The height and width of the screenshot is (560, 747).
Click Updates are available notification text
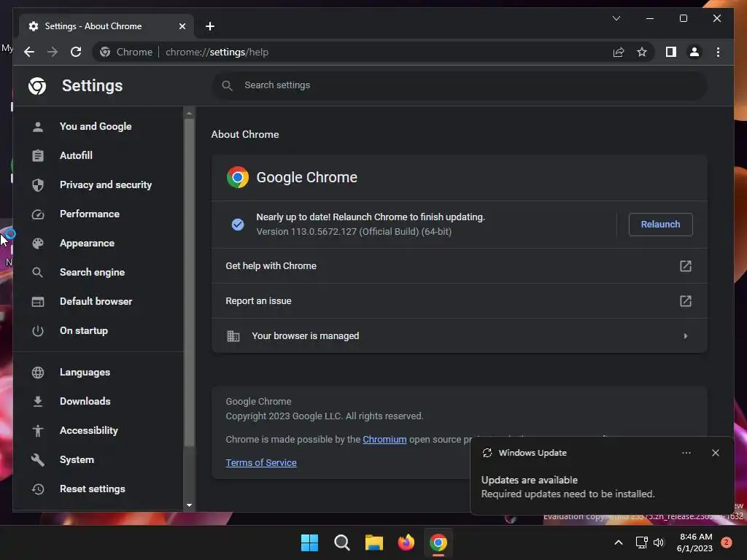click(x=530, y=480)
